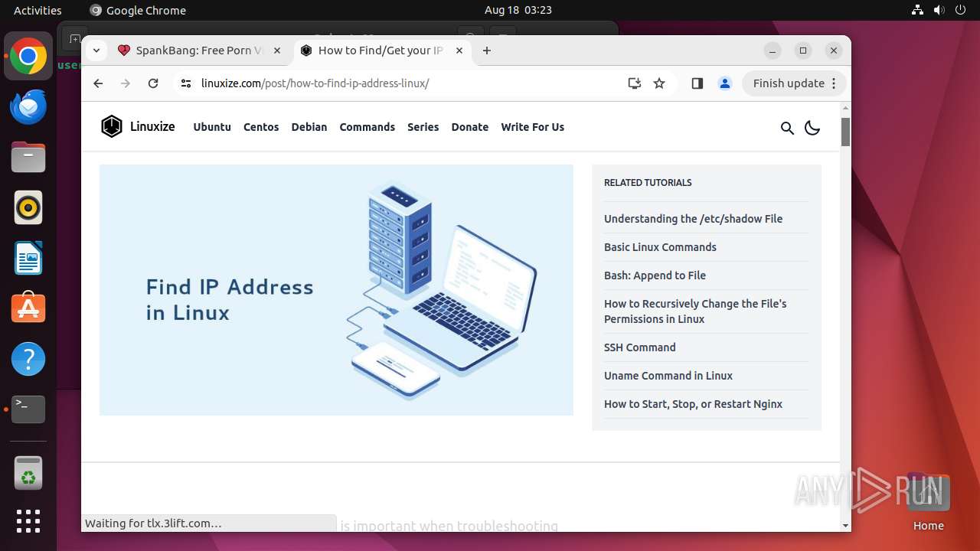Open the Chrome profile avatar
This screenshot has width=980, height=551.
click(x=725, y=83)
